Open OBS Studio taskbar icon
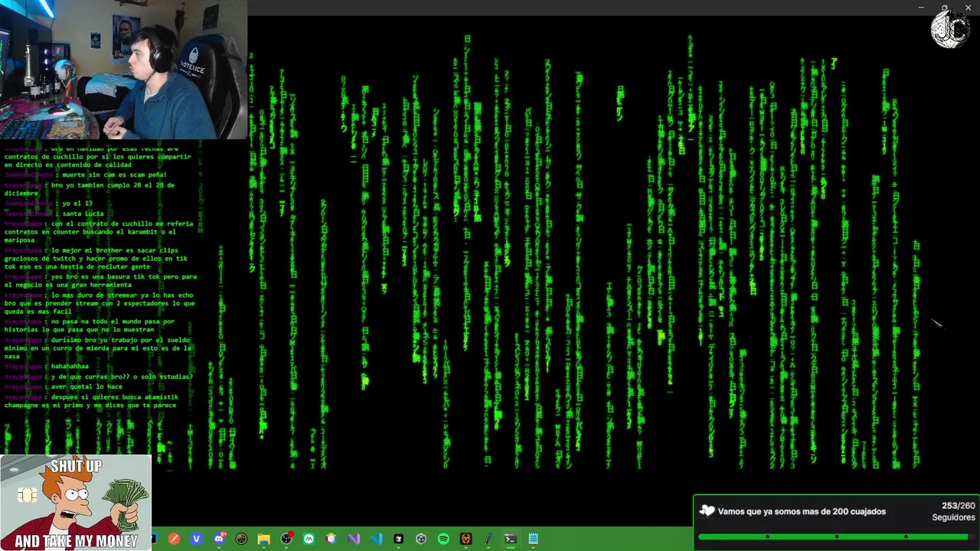Image resolution: width=980 pixels, height=551 pixels. tap(286, 539)
